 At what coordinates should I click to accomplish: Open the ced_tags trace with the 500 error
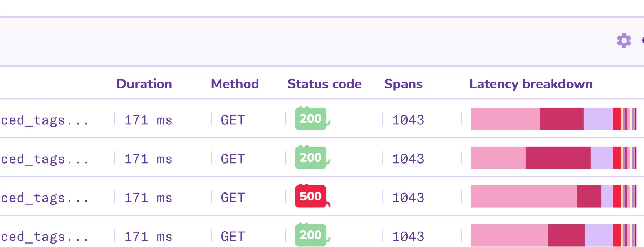pos(44,197)
